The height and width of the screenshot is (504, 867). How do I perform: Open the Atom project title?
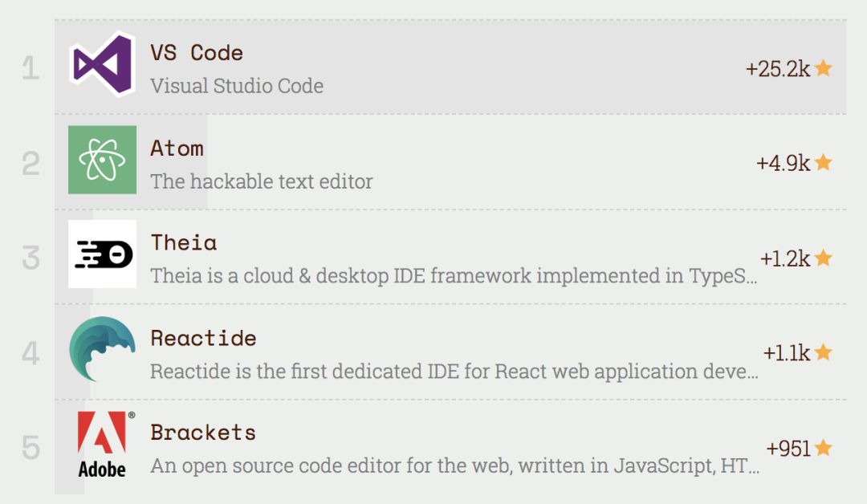tap(177, 148)
